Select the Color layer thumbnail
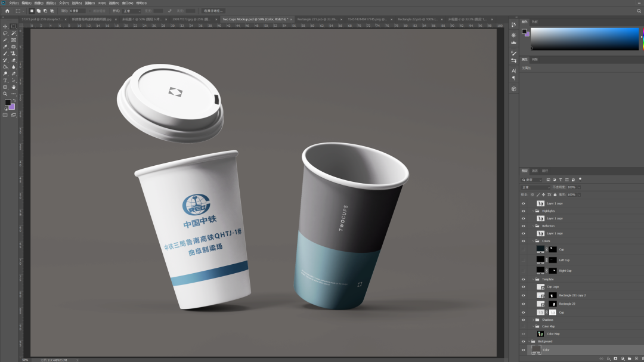The width and height of the screenshot is (644, 362). click(x=536, y=349)
